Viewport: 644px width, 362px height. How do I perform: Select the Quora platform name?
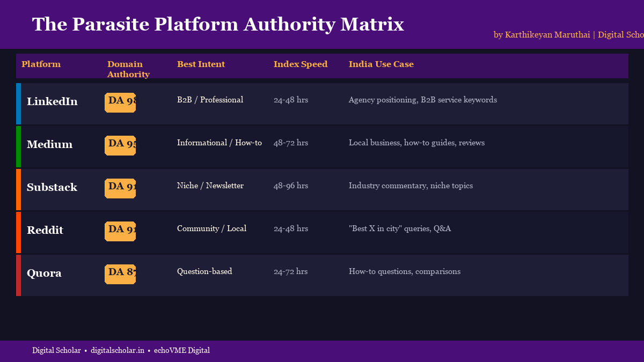(x=44, y=273)
